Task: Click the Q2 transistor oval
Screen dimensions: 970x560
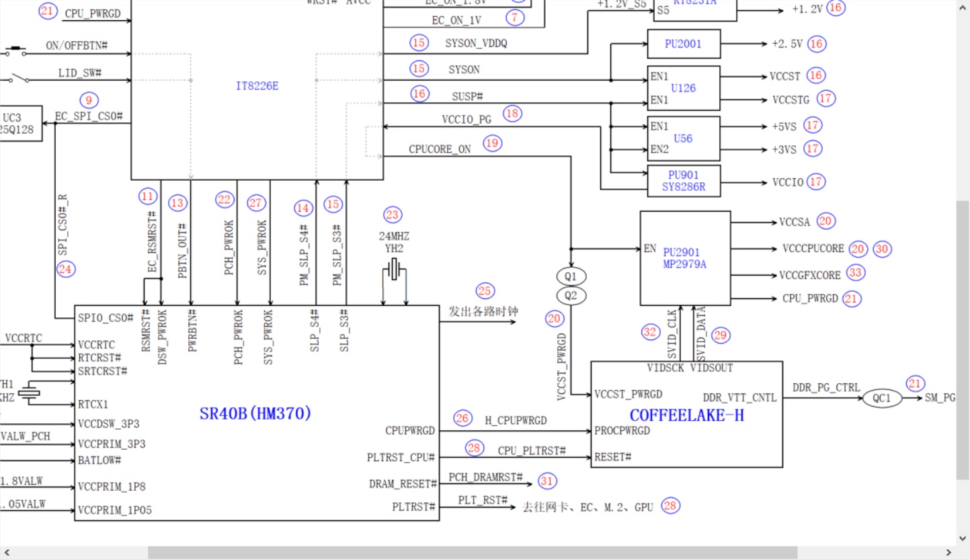Action: coord(571,296)
